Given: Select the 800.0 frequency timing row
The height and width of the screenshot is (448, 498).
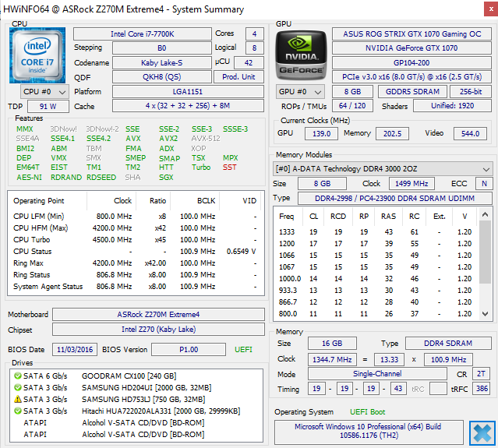Looking at the screenshot, I should click(376, 314).
